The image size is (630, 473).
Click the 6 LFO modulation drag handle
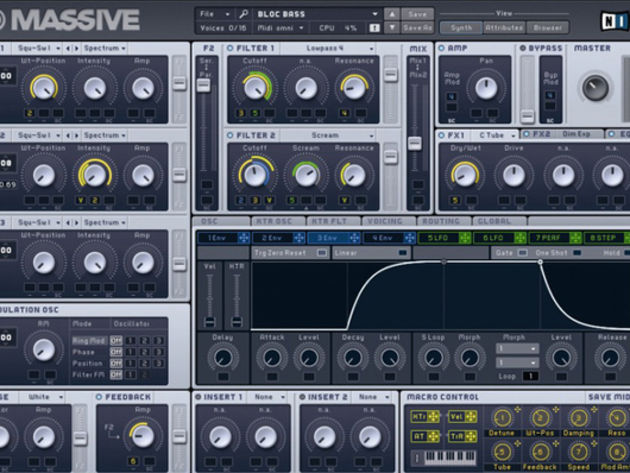(x=520, y=238)
